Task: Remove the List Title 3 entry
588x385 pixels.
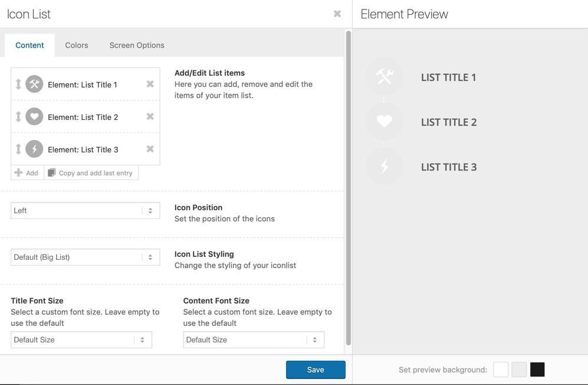Action: [x=150, y=149]
